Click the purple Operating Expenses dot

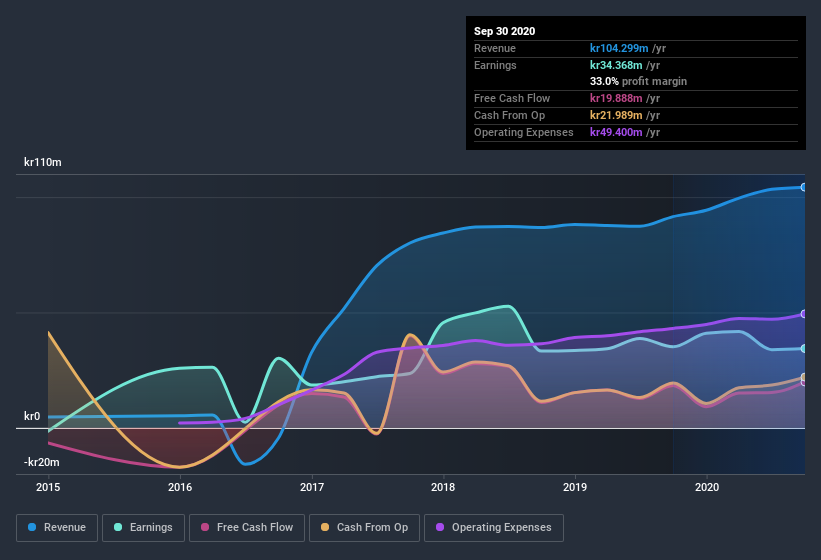pos(440,527)
